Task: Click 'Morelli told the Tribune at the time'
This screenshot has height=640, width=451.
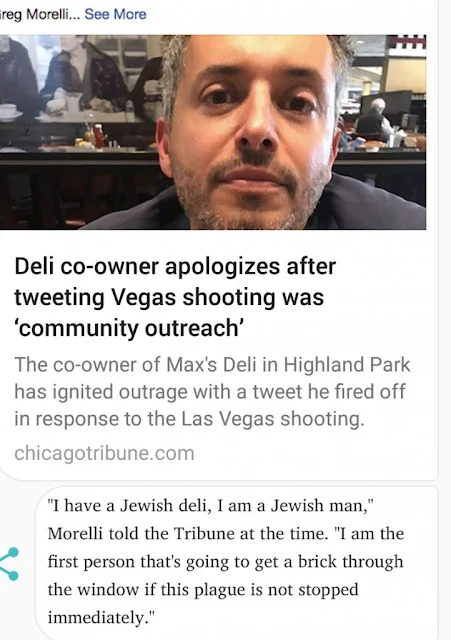Action: point(188,534)
